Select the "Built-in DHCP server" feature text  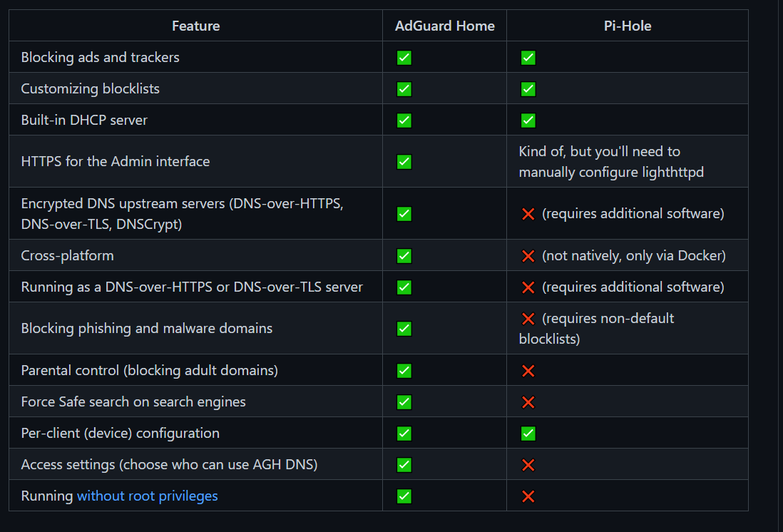(84, 120)
